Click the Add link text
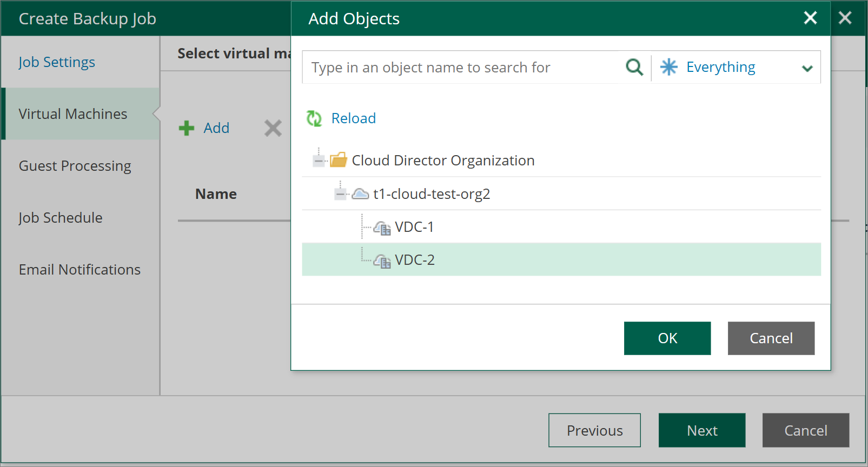The width and height of the screenshot is (868, 467). click(x=216, y=128)
